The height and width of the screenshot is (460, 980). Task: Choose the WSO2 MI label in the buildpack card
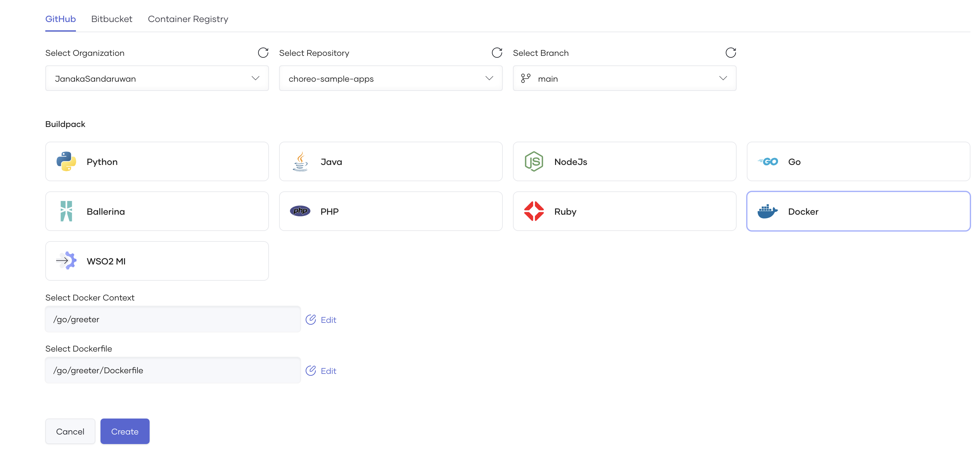[106, 261]
